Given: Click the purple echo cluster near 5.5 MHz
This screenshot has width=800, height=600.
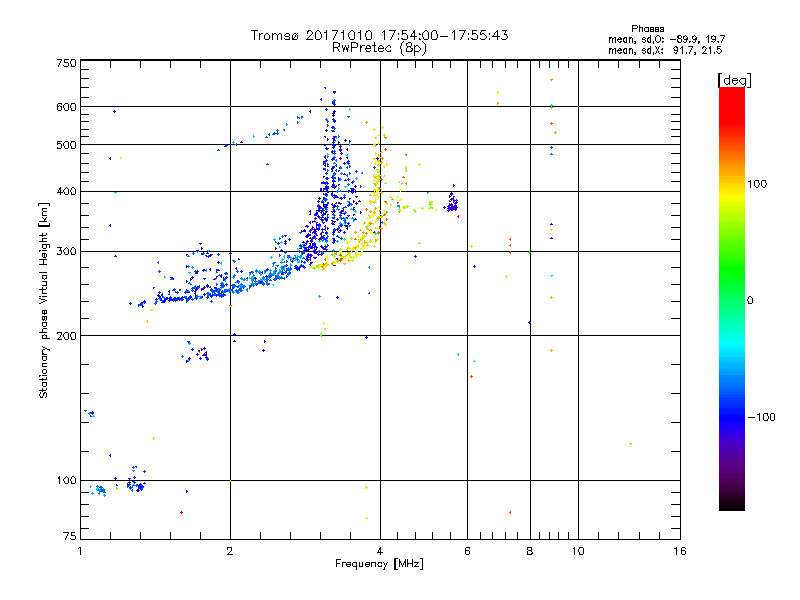Looking at the screenshot, I should [x=451, y=203].
